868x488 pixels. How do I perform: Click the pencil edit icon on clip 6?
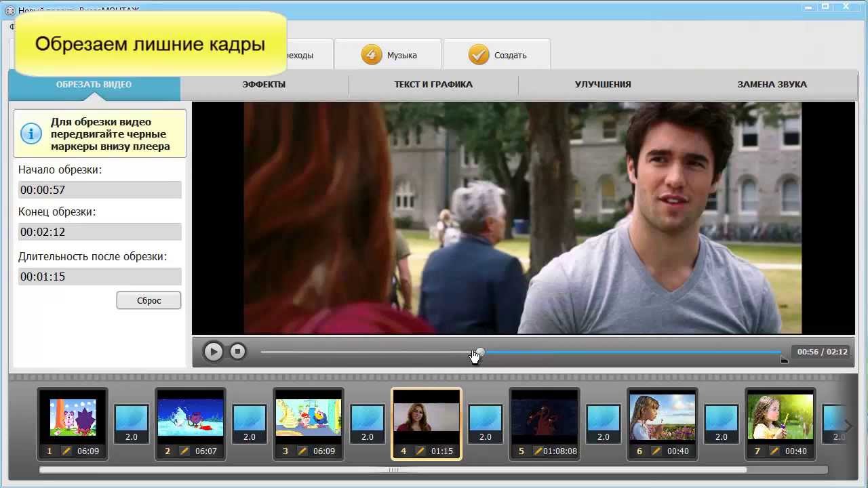(x=656, y=451)
